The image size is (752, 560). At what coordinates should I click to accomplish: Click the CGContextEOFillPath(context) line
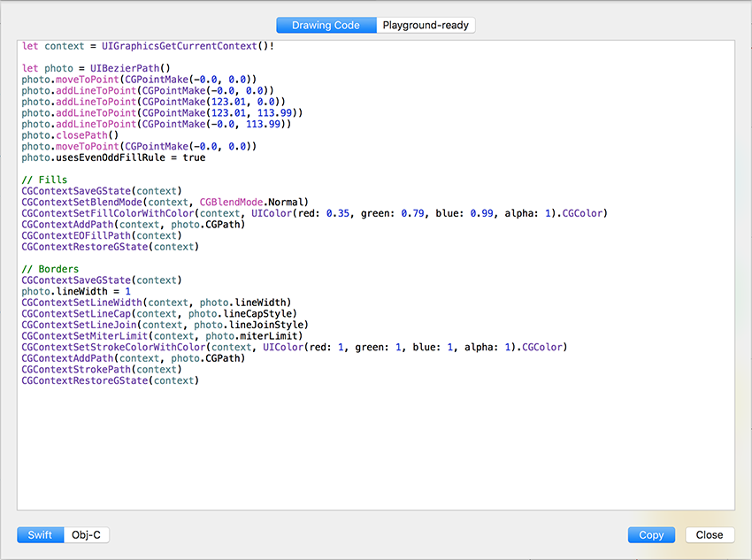tap(102, 236)
